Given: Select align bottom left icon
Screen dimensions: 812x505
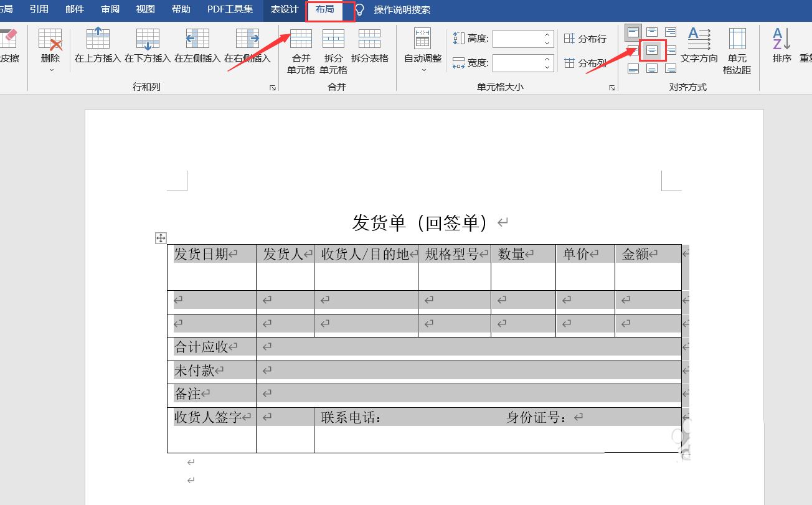Looking at the screenshot, I should (633, 68).
